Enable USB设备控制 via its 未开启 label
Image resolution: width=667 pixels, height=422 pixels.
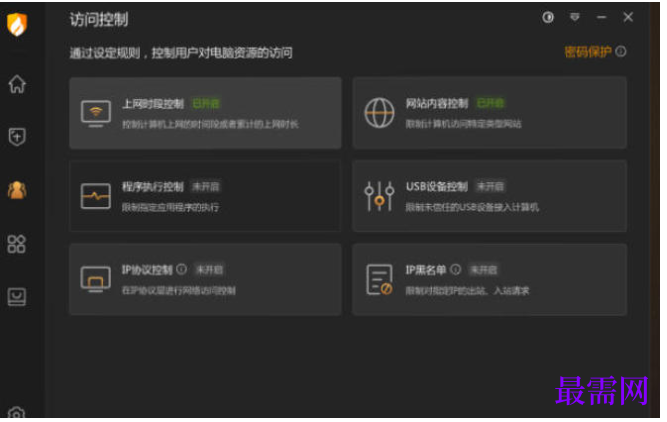click(x=490, y=186)
